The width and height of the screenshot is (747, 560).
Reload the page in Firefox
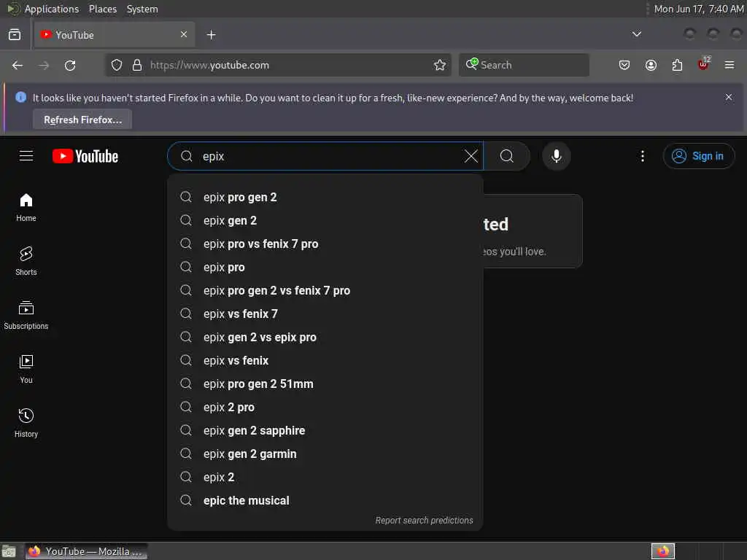pyautogui.click(x=70, y=65)
